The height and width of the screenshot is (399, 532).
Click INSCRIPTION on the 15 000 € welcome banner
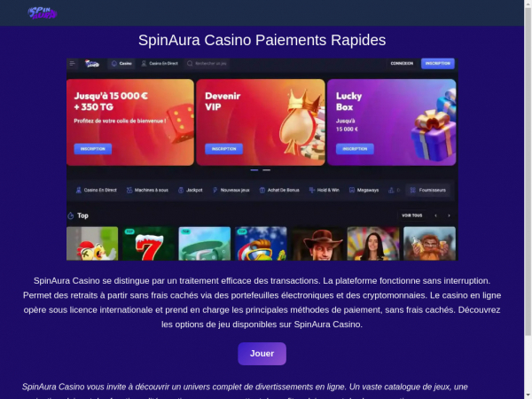click(x=93, y=149)
